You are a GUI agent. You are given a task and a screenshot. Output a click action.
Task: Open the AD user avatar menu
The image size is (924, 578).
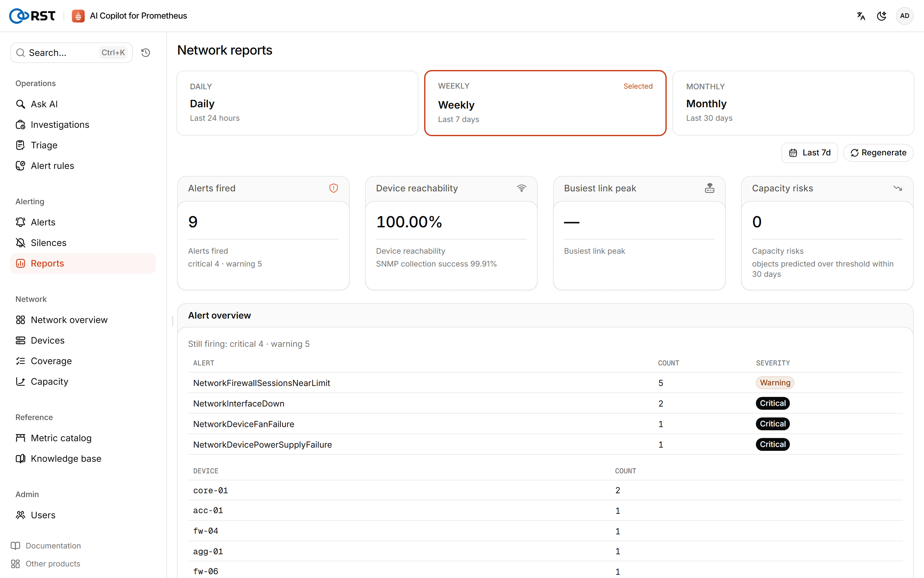[904, 16]
